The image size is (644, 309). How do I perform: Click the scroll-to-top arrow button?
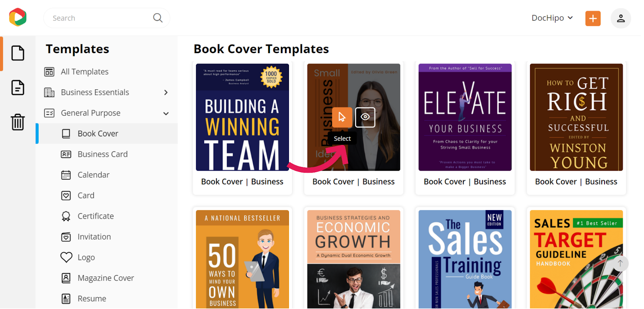point(620,263)
